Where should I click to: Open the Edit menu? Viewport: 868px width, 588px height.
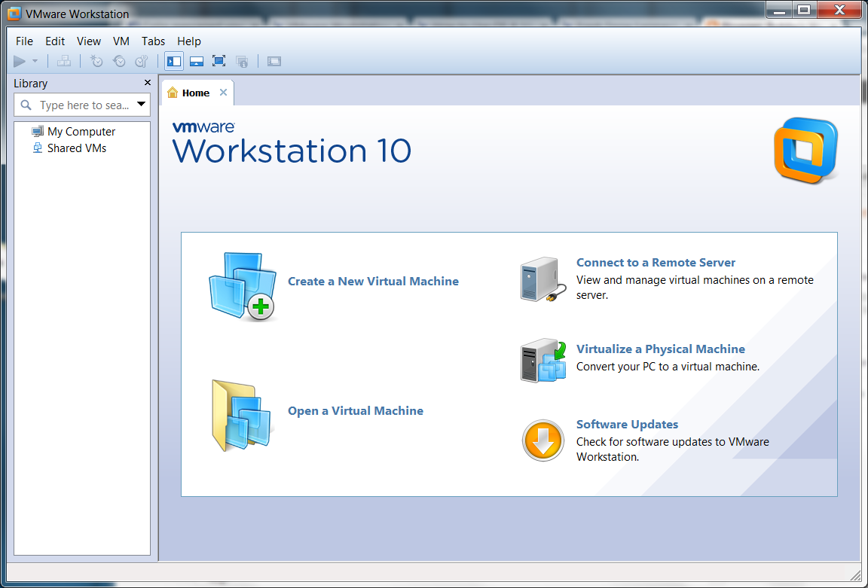coord(55,41)
